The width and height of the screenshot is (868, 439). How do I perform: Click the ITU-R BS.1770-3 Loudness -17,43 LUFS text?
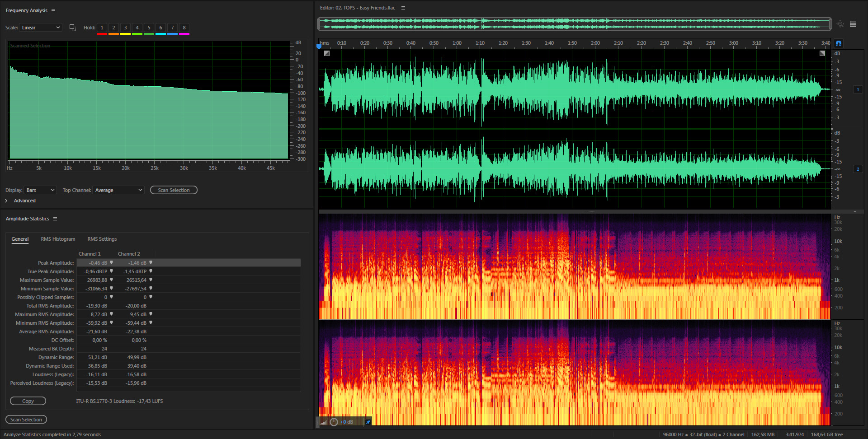coord(119,401)
